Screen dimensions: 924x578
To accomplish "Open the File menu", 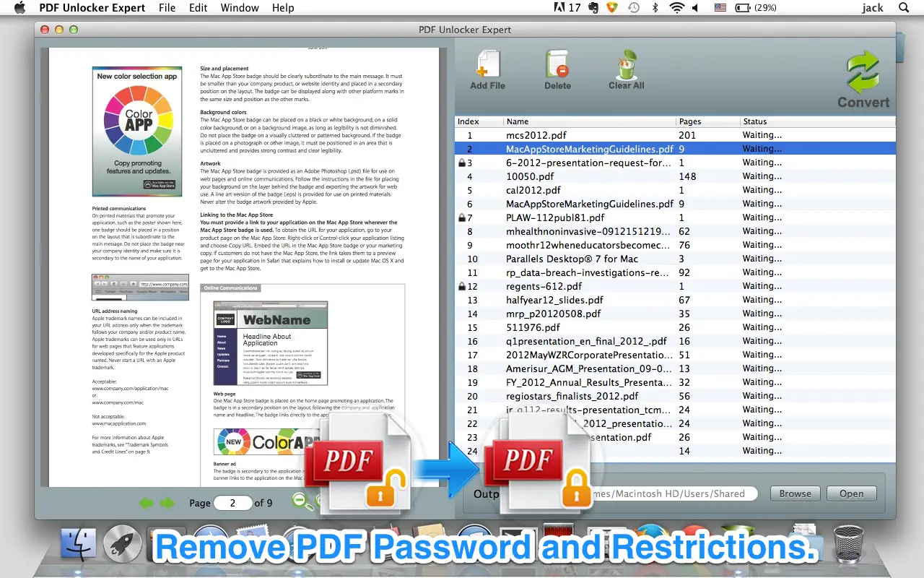I will coord(167,8).
